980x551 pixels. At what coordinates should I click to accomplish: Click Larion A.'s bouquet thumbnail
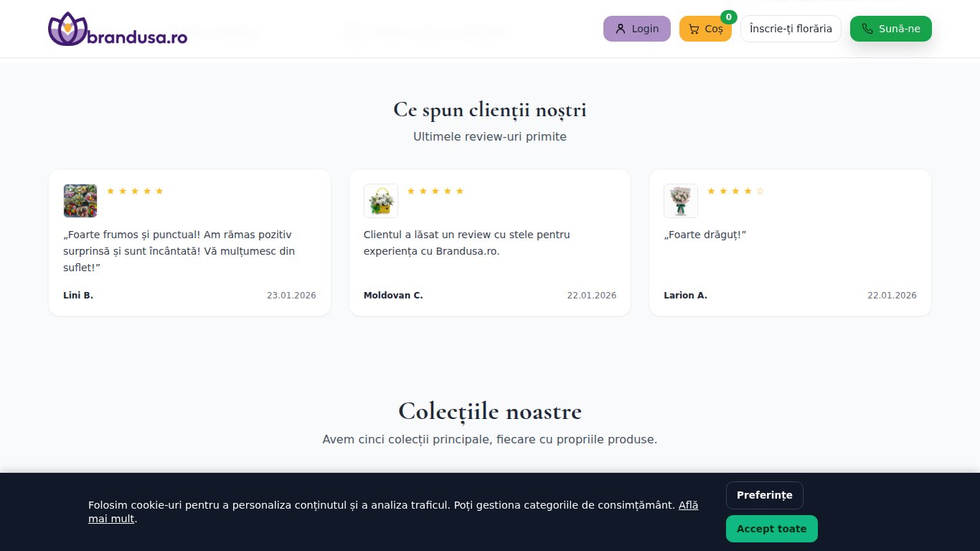(x=680, y=201)
